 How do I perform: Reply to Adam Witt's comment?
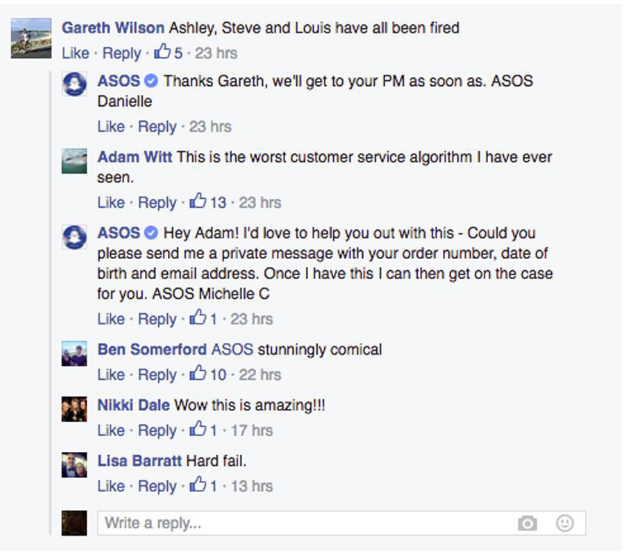point(157,203)
